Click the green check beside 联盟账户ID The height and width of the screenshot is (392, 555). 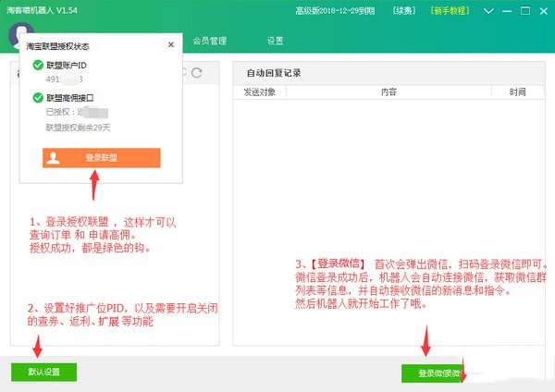point(38,65)
